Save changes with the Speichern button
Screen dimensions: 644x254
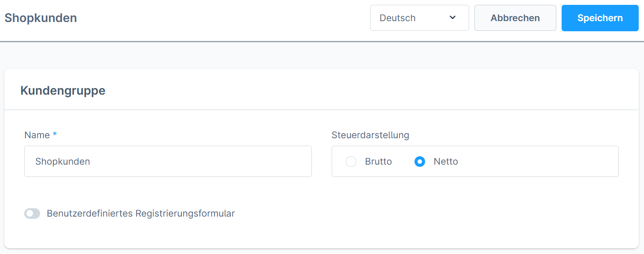pos(600,18)
